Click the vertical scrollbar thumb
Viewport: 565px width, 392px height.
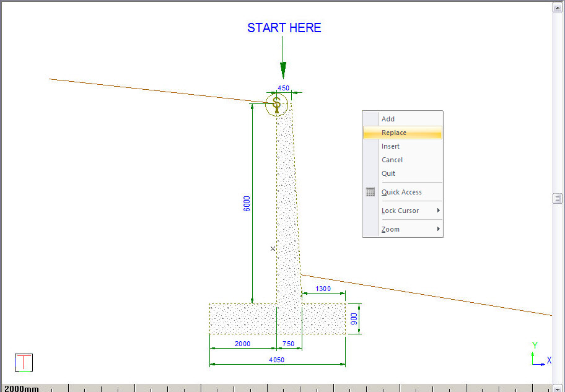pos(558,198)
